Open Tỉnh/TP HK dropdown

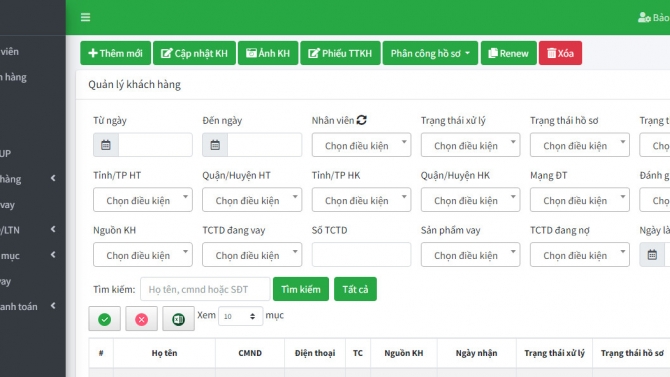click(361, 200)
